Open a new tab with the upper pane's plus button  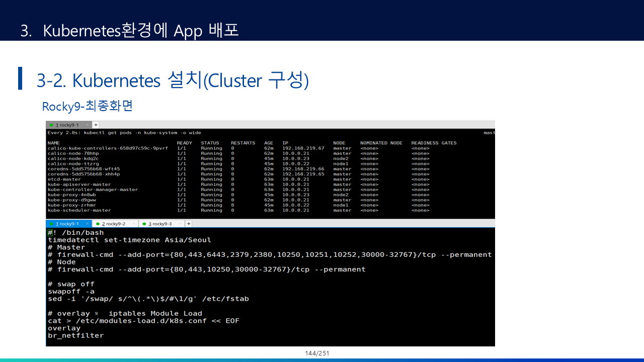(x=96, y=125)
